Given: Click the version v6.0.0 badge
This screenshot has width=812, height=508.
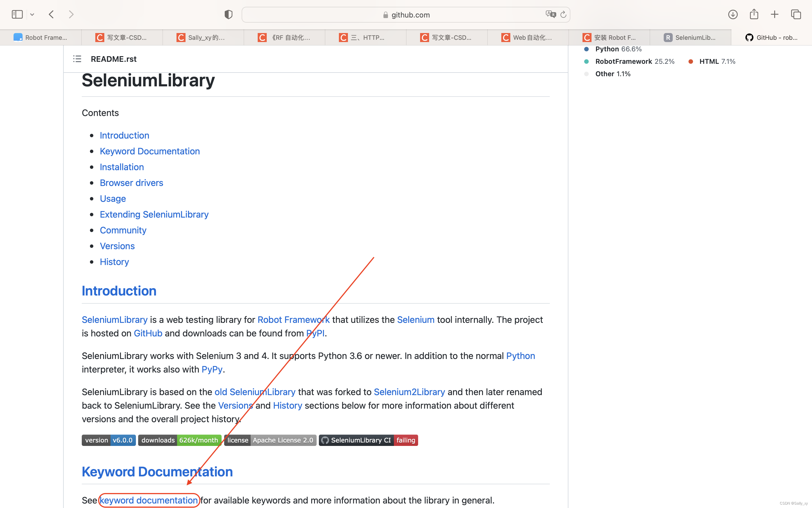Looking at the screenshot, I should pos(109,440).
